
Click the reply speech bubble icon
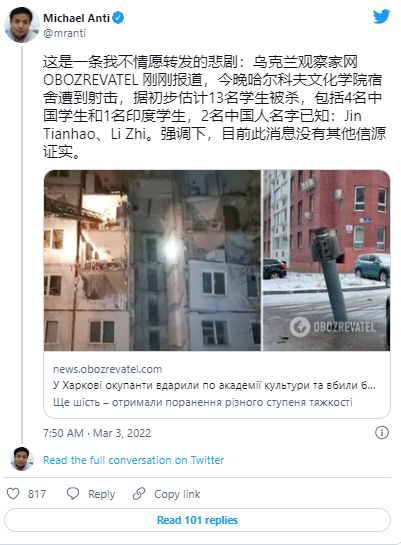click(73, 494)
